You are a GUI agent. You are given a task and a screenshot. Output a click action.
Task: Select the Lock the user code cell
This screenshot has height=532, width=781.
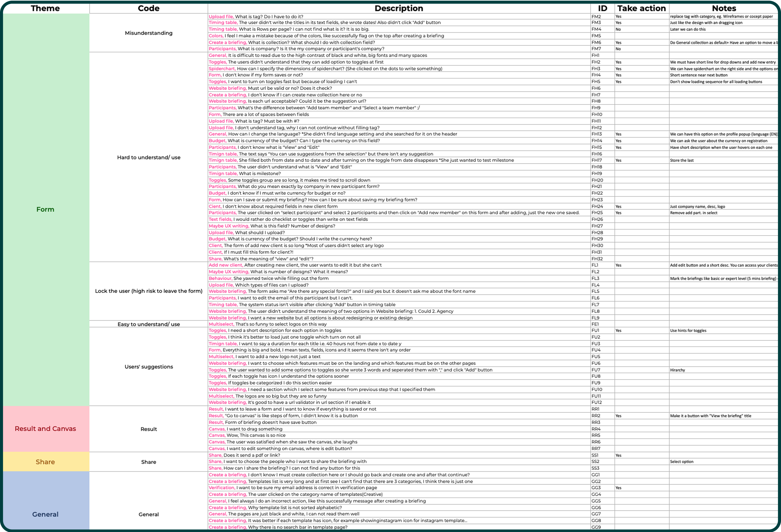coord(149,291)
